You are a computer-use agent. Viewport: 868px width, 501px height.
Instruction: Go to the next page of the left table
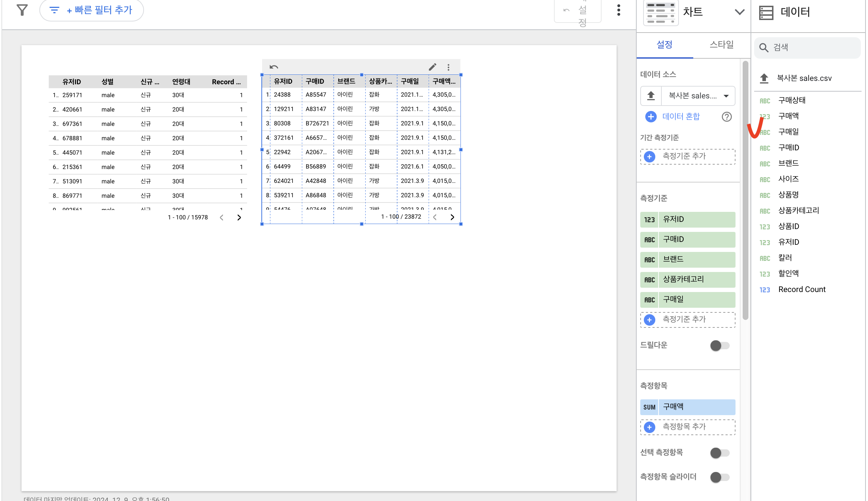pyautogui.click(x=239, y=217)
